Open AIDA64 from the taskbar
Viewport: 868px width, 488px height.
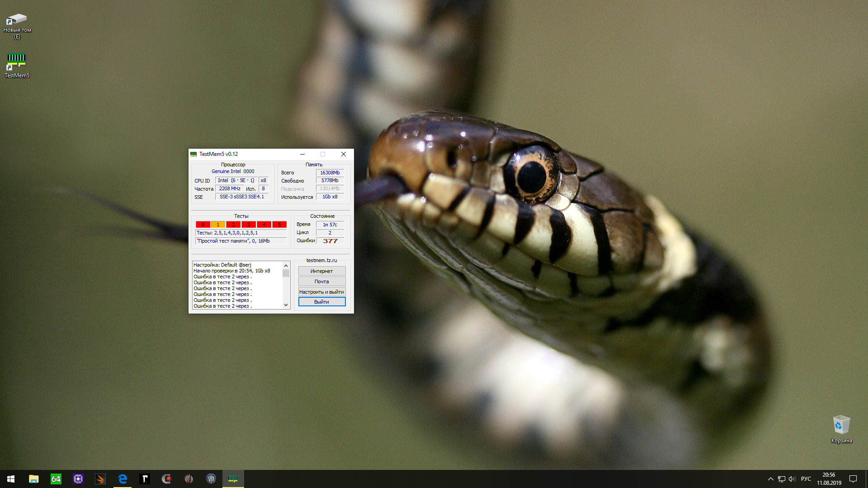pos(56,479)
